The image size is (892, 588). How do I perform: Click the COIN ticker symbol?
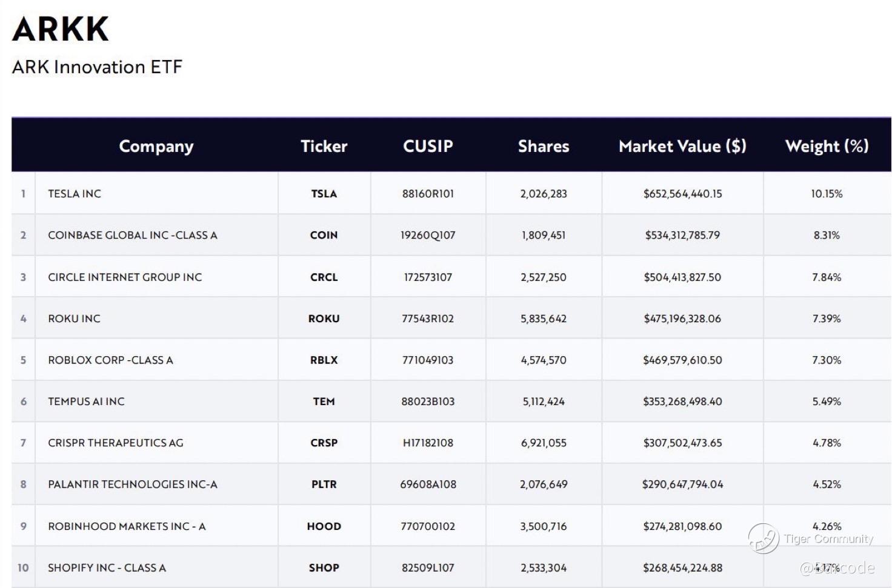[324, 235]
